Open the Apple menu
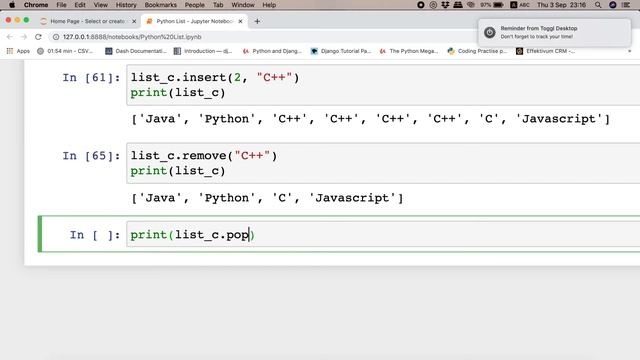 coord(12,5)
